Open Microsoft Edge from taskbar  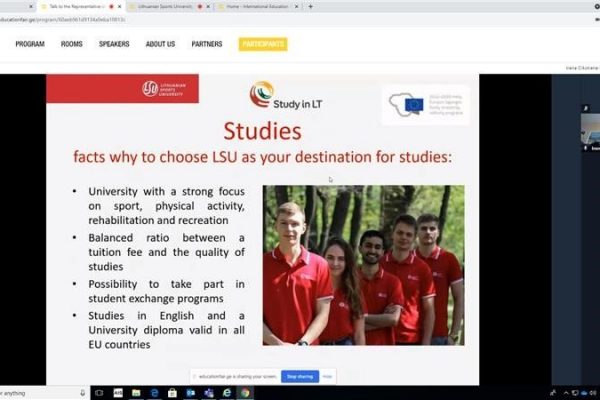[154, 393]
